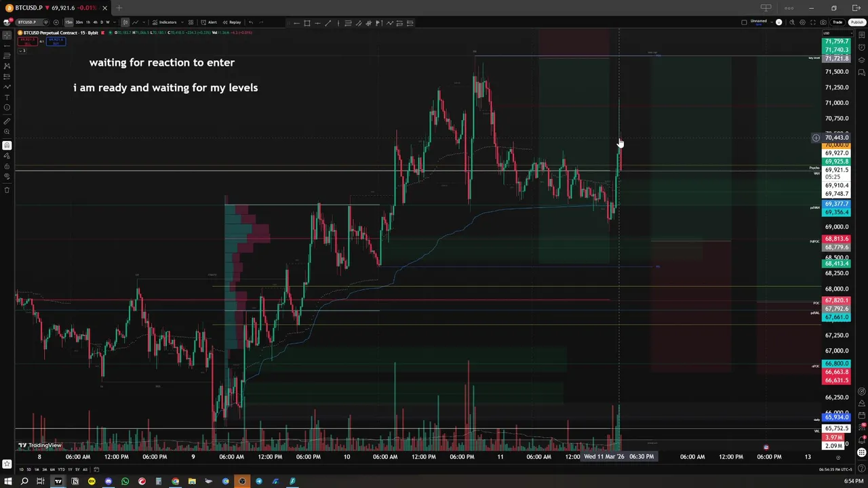Select the 15m timeframe
Screen dimensions: 868x488
click(x=68, y=22)
